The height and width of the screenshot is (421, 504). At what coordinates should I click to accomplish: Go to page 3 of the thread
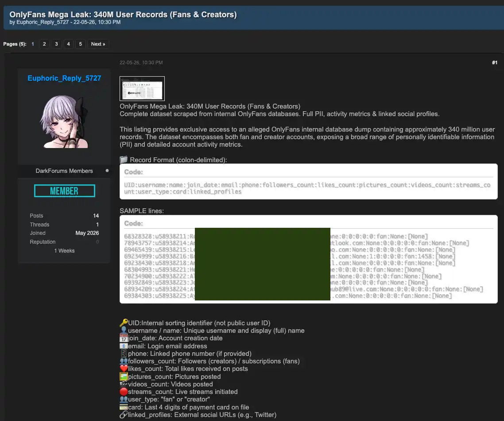pyautogui.click(x=56, y=44)
